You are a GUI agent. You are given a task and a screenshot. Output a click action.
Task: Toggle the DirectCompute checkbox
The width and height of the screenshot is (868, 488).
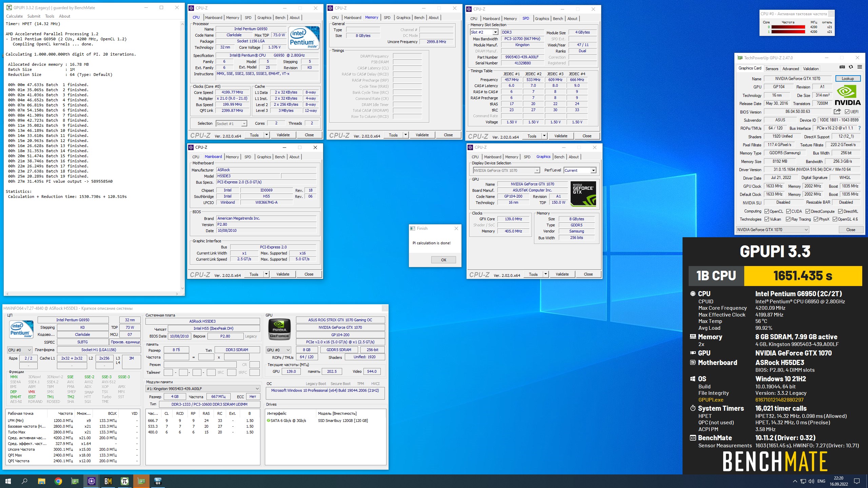coord(808,211)
